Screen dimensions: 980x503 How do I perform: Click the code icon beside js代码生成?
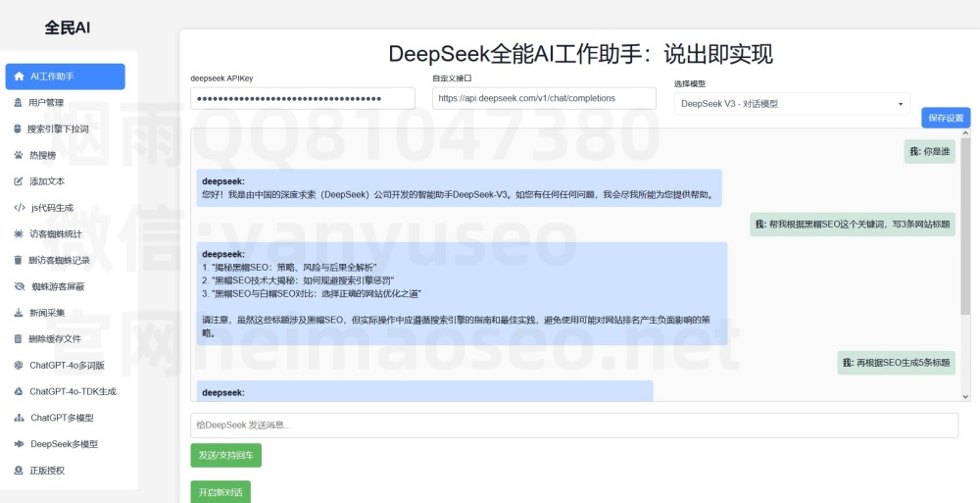pos(20,208)
